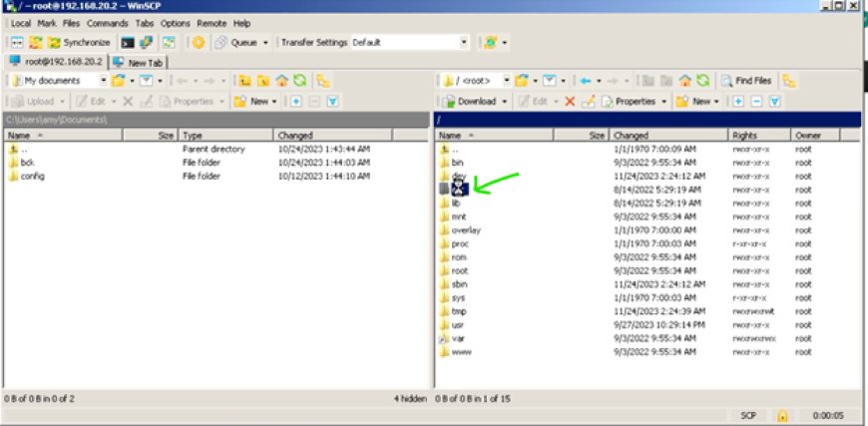Go to local root directory icon
Viewport: 868px width, 426px height.
coord(263,81)
